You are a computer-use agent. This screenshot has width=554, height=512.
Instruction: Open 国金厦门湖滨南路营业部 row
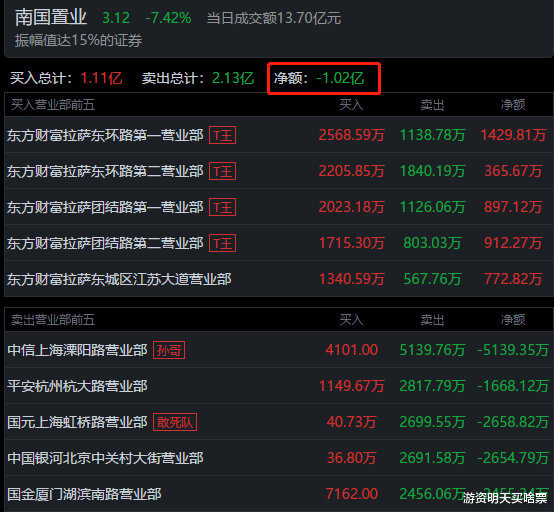[279, 494]
